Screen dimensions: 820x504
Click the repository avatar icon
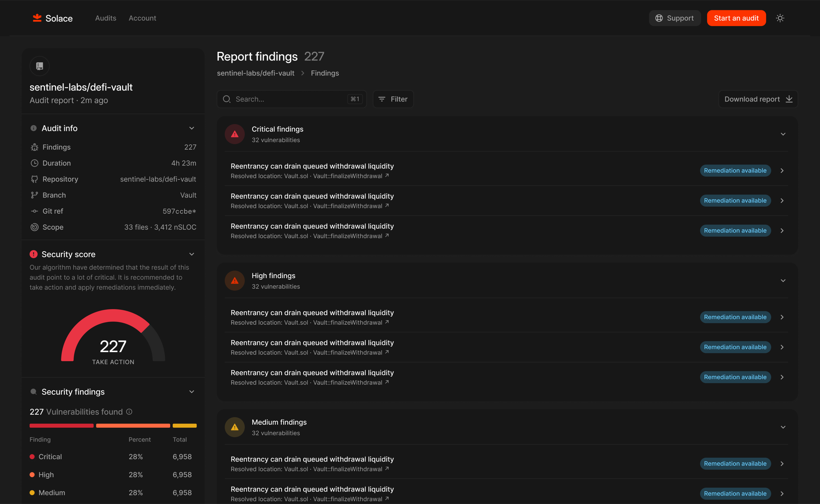click(39, 66)
